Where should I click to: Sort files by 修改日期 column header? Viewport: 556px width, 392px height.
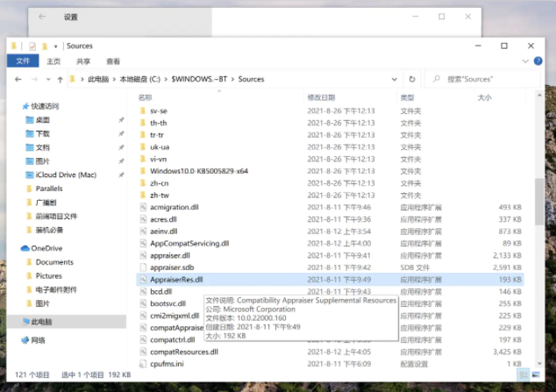[x=321, y=97]
